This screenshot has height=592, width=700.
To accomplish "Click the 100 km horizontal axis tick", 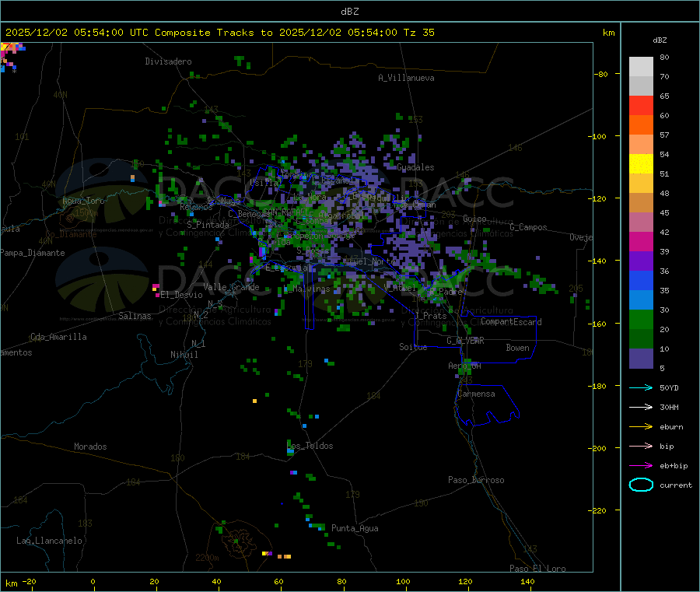I will pos(403,581).
